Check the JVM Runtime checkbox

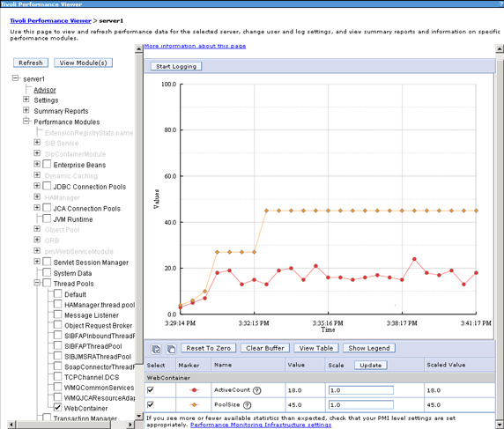[x=47, y=218]
